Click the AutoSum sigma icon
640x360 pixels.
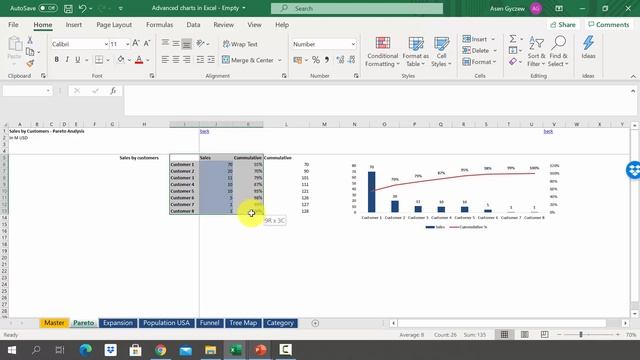pyautogui.click(x=513, y=39)
